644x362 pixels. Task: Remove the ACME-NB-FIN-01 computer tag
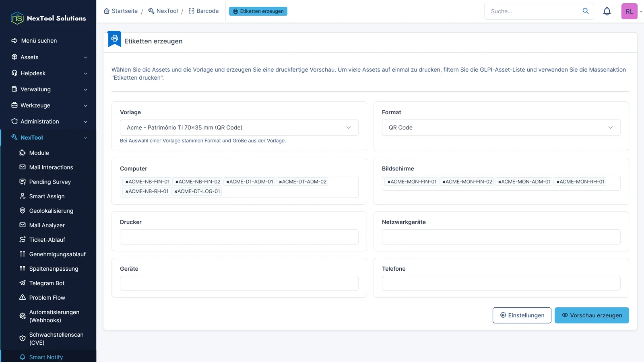click(127, 182)
